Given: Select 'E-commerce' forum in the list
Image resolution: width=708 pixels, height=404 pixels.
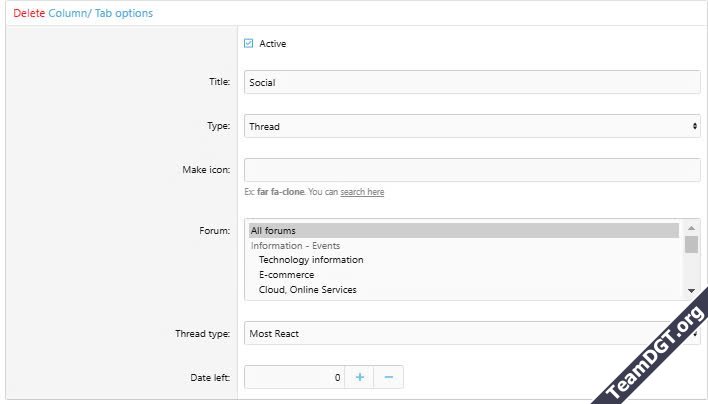Looking at the screenshot, I should (x=286, y=275).
